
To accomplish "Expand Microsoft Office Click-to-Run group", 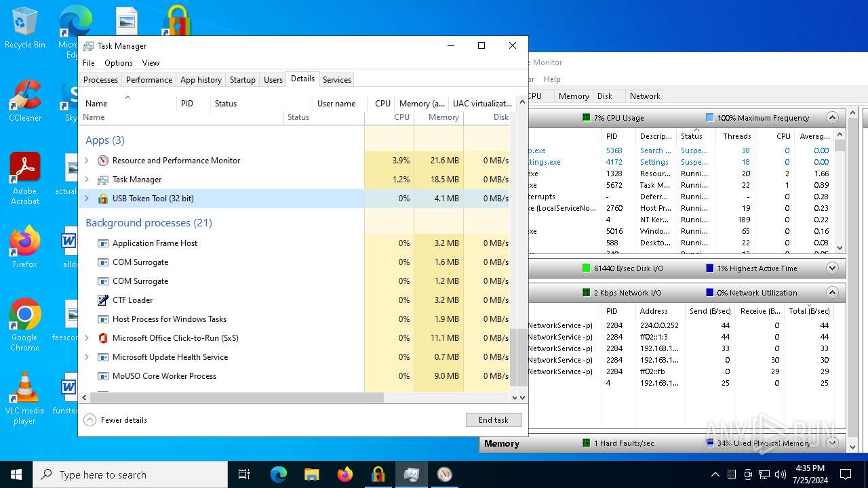I will pos(86,338).
